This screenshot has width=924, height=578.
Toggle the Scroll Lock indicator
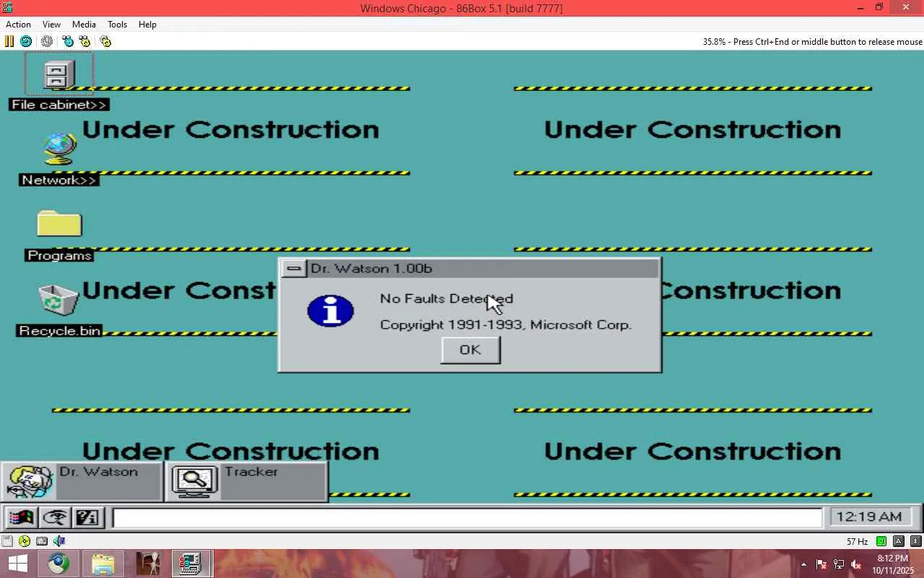pyautogui.click(x=916, y=541)
